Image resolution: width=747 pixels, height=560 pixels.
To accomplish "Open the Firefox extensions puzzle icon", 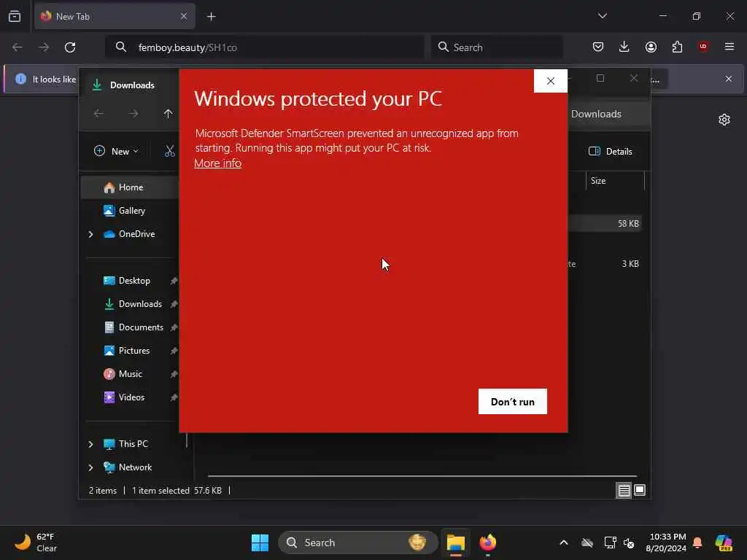I will pos(677,47).
